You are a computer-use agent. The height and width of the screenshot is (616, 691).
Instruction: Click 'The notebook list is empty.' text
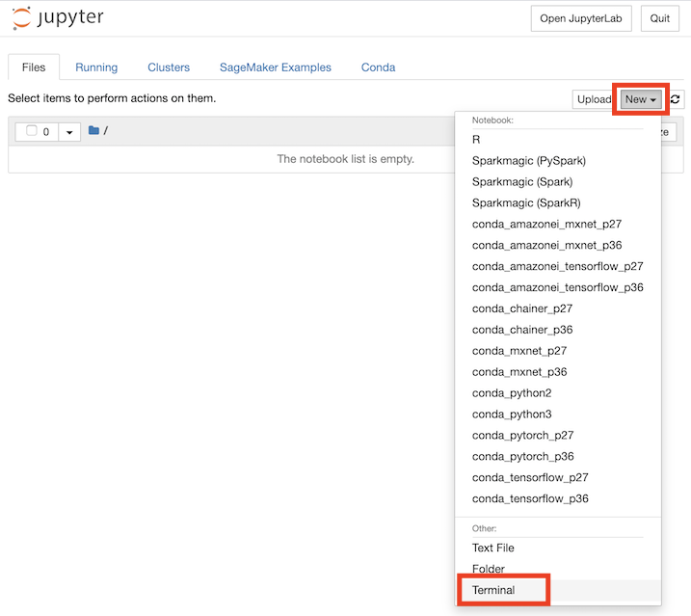(x=345, y=159)
